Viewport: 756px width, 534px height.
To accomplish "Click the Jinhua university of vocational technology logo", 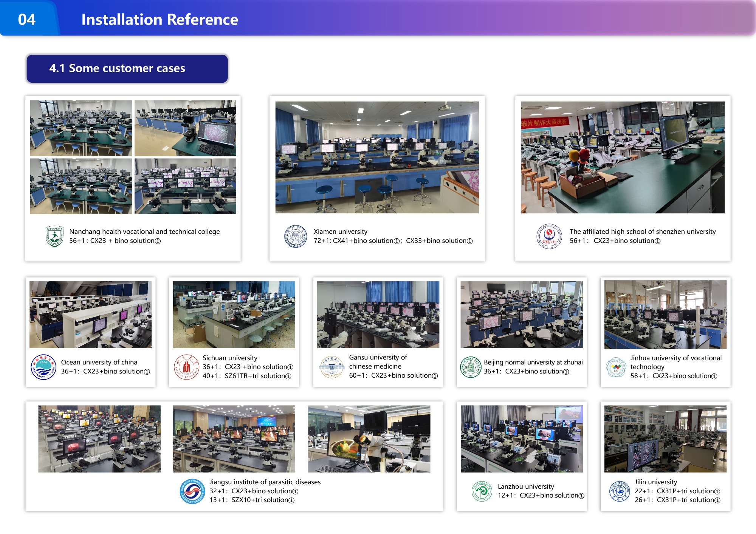I will [x=617, y=367].
